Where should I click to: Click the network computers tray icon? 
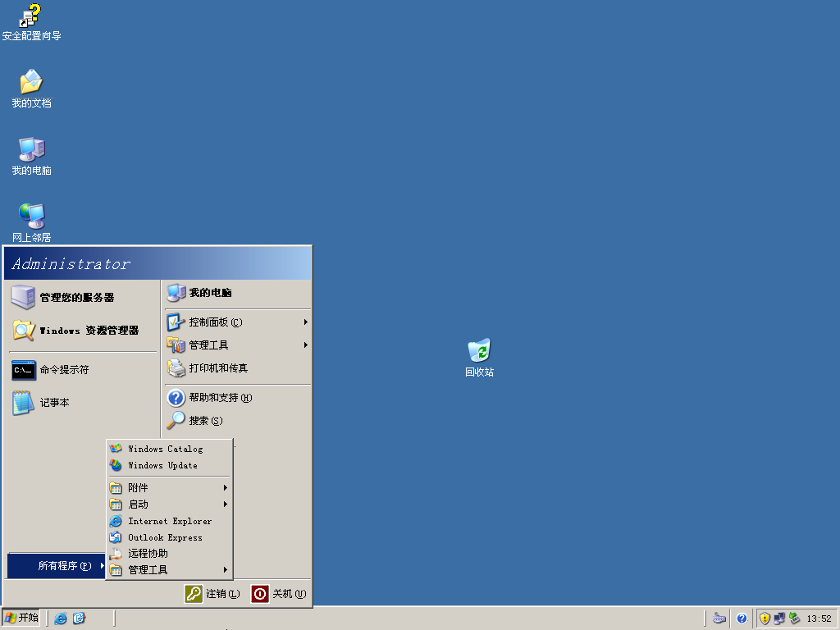point(779,619)
